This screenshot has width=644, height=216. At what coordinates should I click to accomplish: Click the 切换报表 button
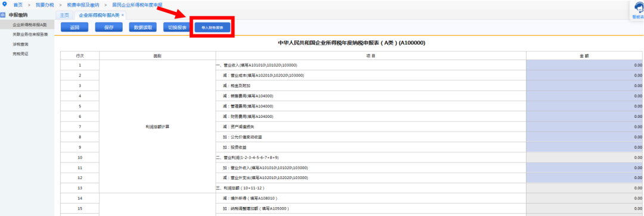pyautogui.click(x=177, y=27)
